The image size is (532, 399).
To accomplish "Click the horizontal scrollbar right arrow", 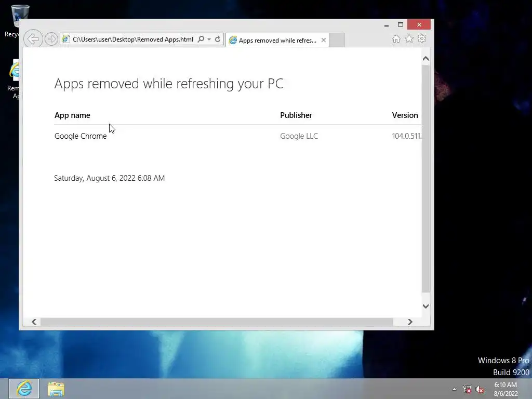I will [410, 322].
